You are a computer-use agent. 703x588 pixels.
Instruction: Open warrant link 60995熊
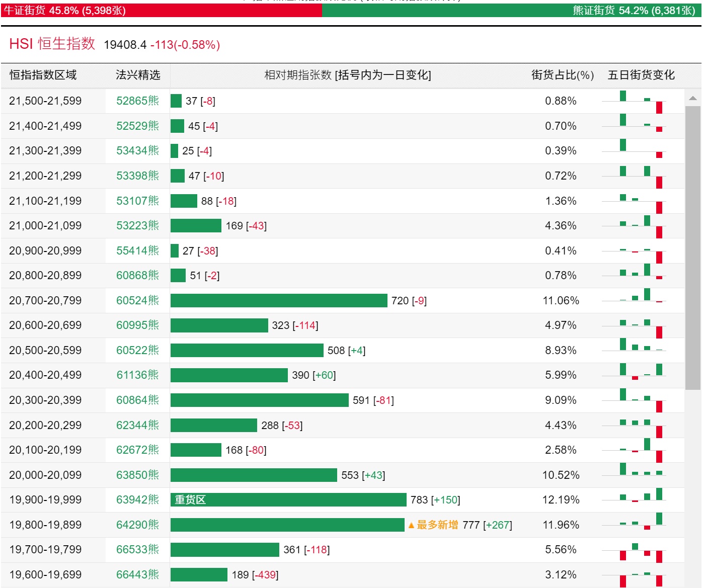click(137, 325)
